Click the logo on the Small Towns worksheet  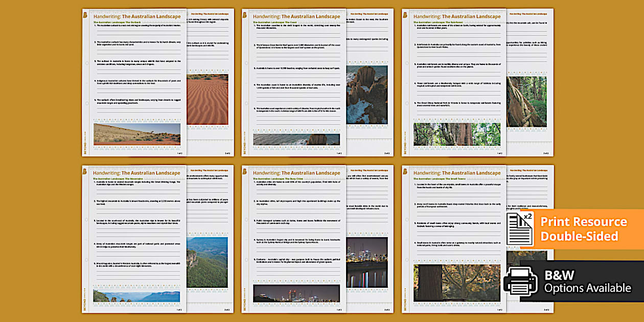coord(405,173)
